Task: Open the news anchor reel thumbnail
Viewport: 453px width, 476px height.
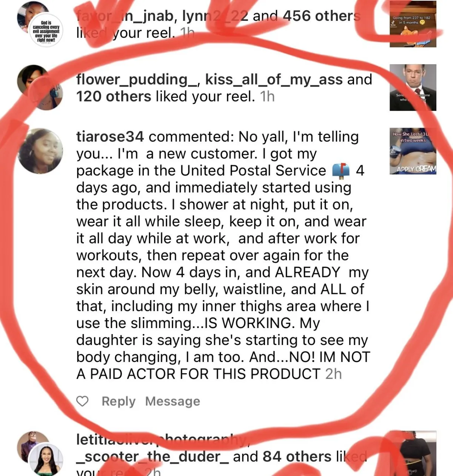Action: point(413,88)
